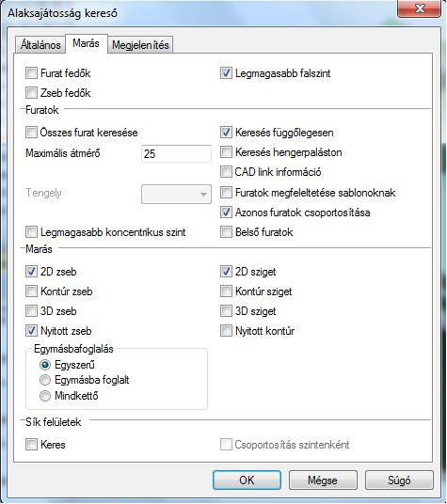Disable Keresés függőlegesen checkbox
The image size is (447, 504).
[226, 132]
